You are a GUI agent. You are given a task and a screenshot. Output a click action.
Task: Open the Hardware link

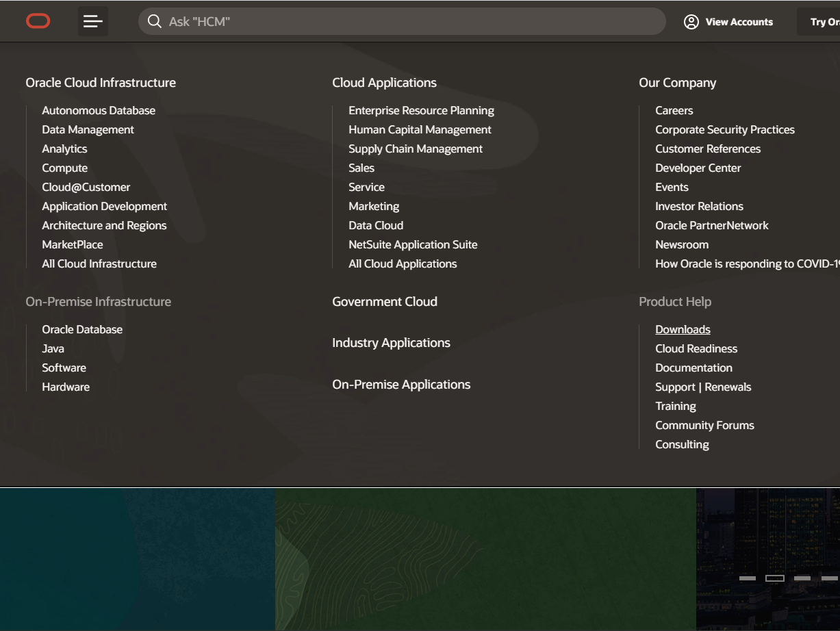pyautogui.click(x=66, y=387)
